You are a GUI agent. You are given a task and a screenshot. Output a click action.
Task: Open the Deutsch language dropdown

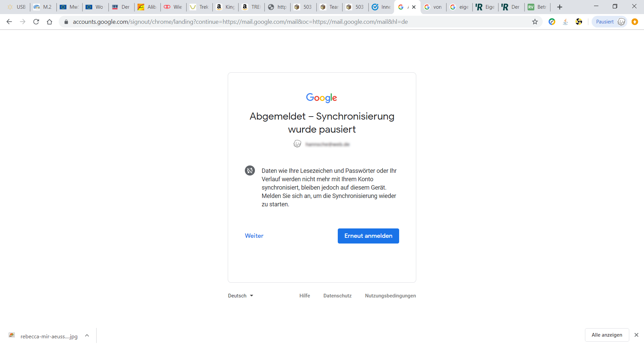pyautogui.click(x=240, y=295)
